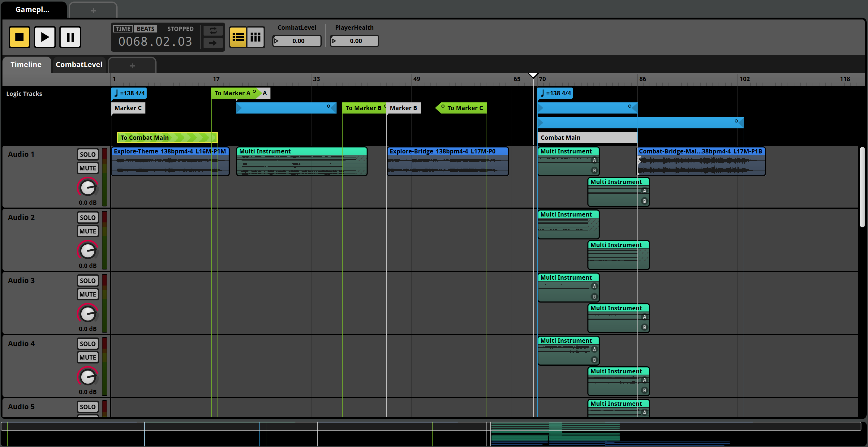Switch to compact bar view icon
The width and height of the screenshot is (868, 447).
256,37
